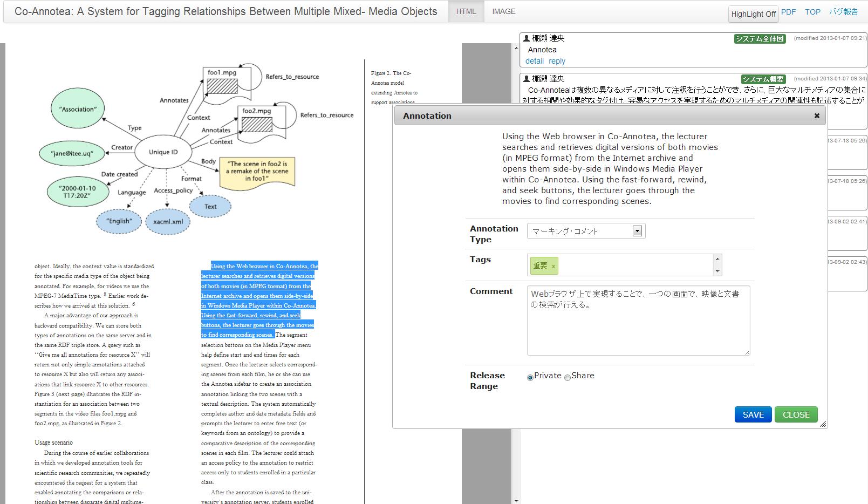Reply to the Annotea comment
868x504 pixels.
point(557,61)
